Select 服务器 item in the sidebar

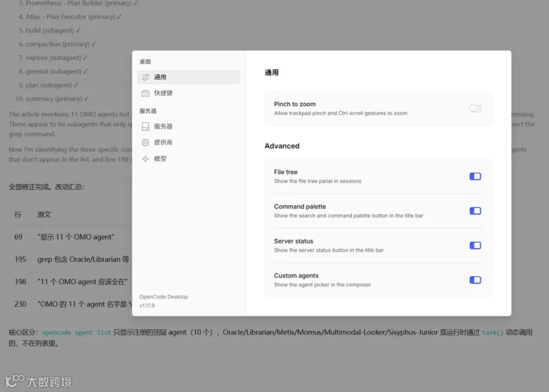click(188, 126)
